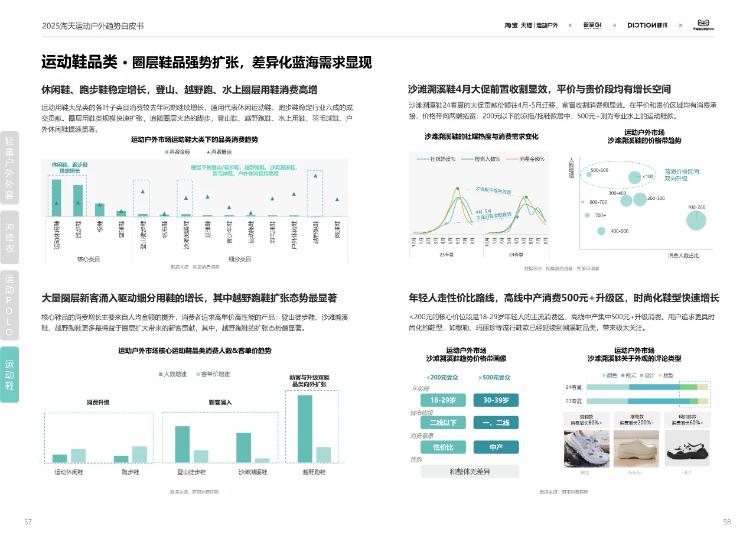Click the 细分类目 axis group label
This screenshot has width=756, height=535.
(239, 259)
